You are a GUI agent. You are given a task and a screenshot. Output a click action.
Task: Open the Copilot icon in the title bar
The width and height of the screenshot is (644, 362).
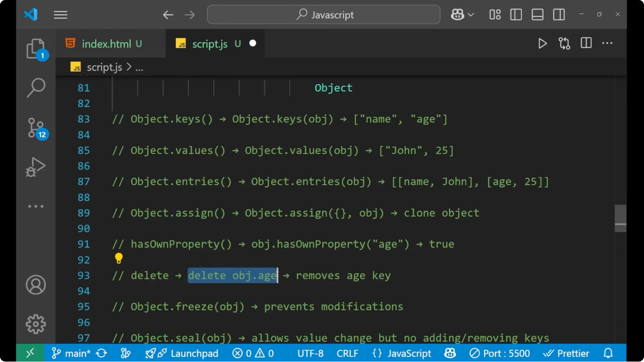click(457, 14)
